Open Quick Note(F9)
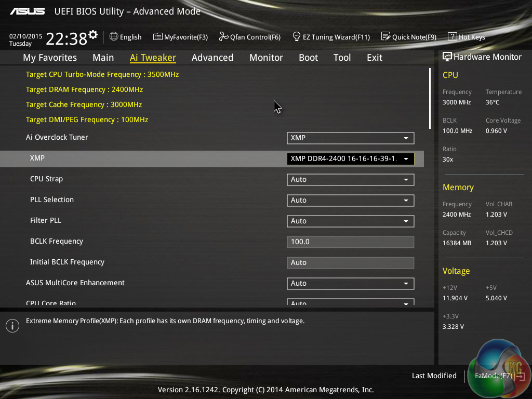532x399 pixels. 414,37
